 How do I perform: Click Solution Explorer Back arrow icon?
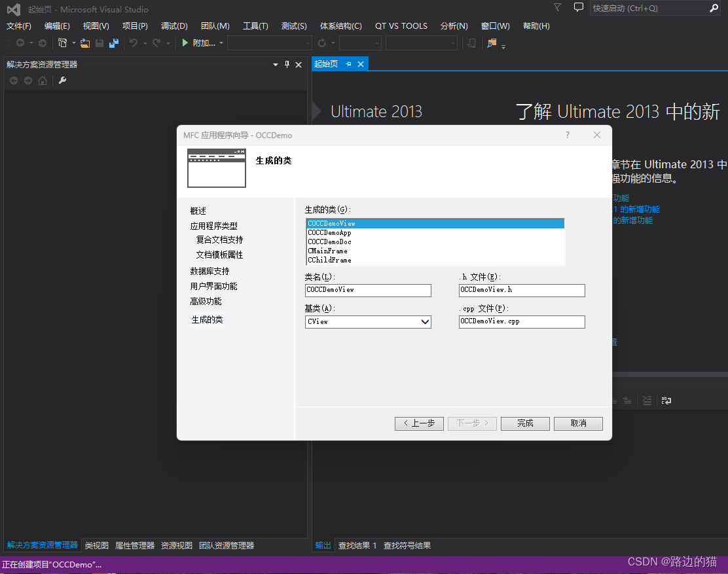click(x=14, y=81)
